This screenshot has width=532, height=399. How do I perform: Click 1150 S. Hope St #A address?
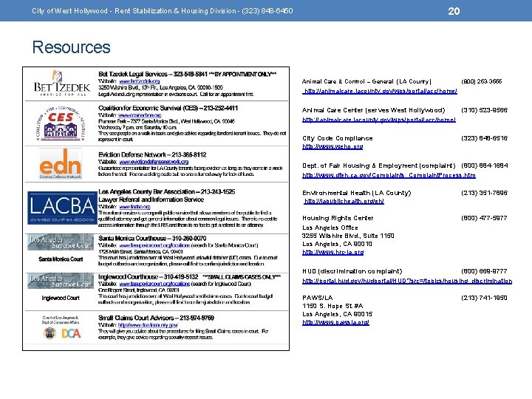coord(332,306)
